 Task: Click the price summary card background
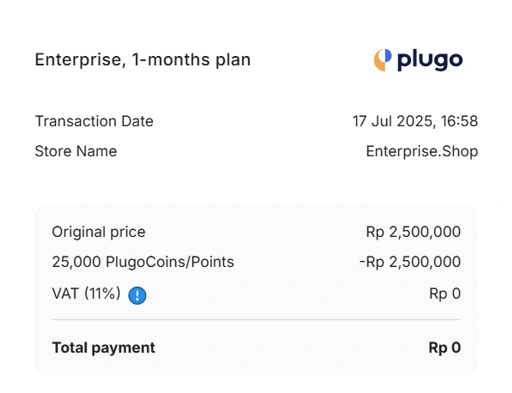[x=256, y=290]
